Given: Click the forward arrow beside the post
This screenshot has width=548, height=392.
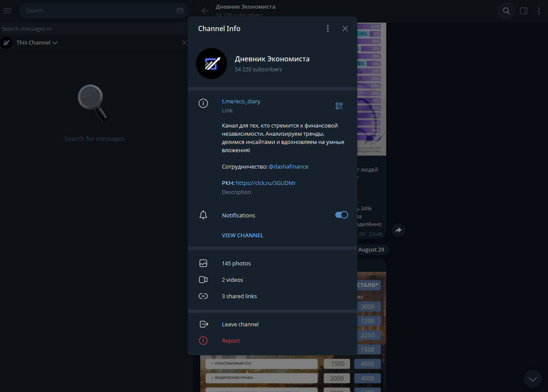Looking at the screenshot, I should pos(398,230).
